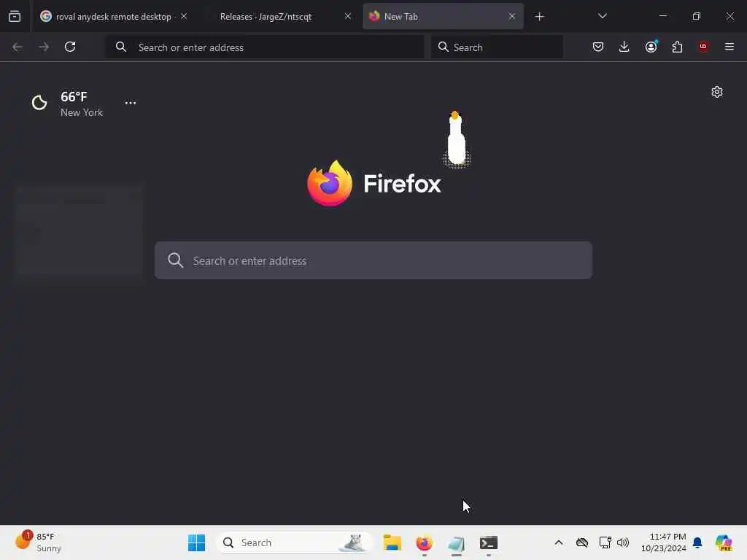Open the clock showing 11:47 PM
The image size is (747, 560).
pos(663,542)
